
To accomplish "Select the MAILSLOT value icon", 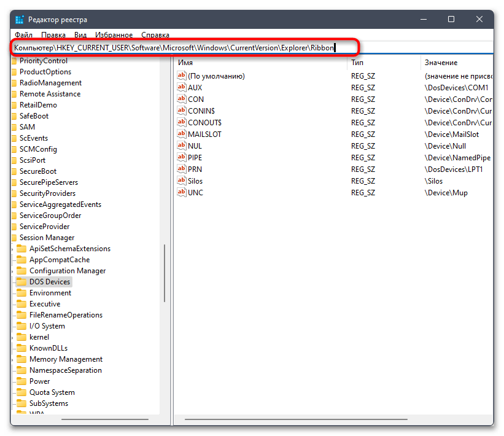I will tap(182, 134).
